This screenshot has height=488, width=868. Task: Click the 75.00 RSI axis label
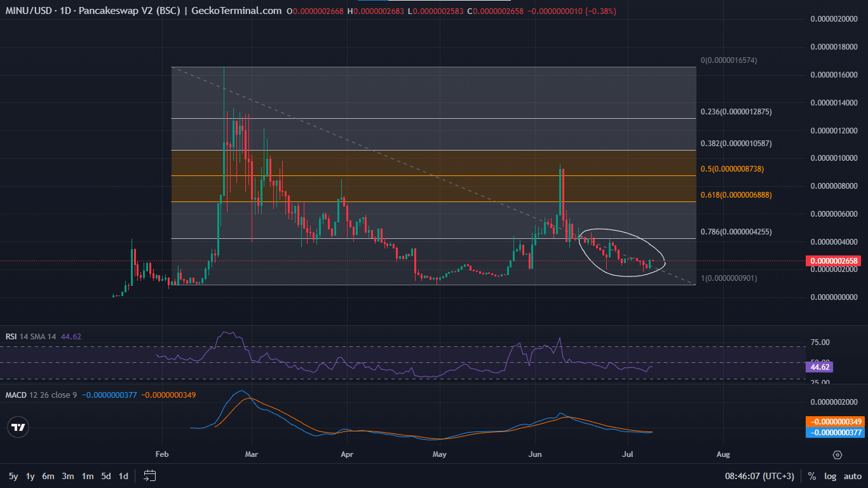pos(821,342)
